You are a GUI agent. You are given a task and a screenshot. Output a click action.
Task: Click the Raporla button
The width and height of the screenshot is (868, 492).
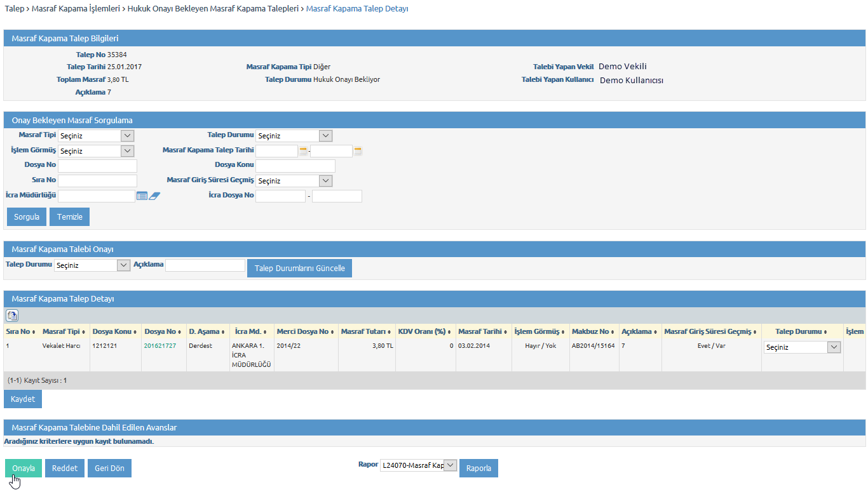[x=479, y=468]
